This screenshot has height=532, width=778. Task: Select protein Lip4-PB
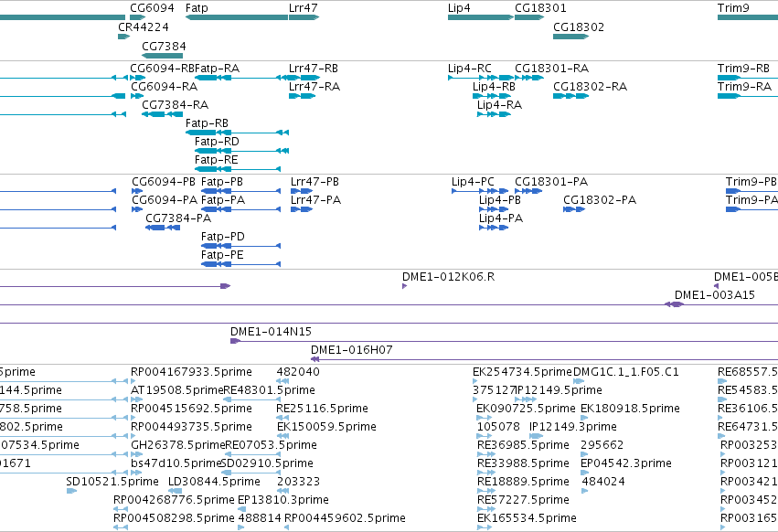click(494, 209)
